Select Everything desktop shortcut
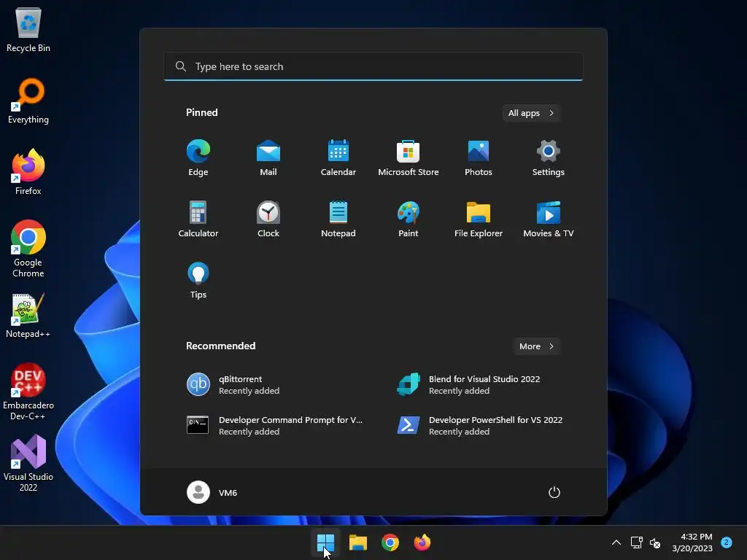 pos(28,101)
